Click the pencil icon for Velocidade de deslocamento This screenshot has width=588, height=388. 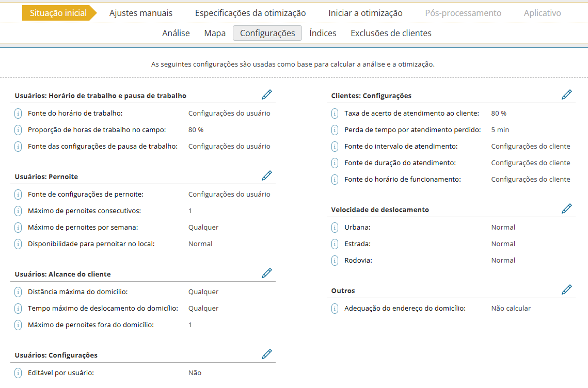566,208
